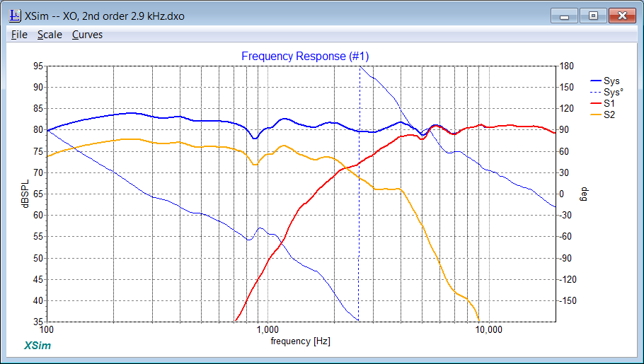Open the Scale menu
The width and height of the screenshot is (644, 364).
(x=50, y=35)
